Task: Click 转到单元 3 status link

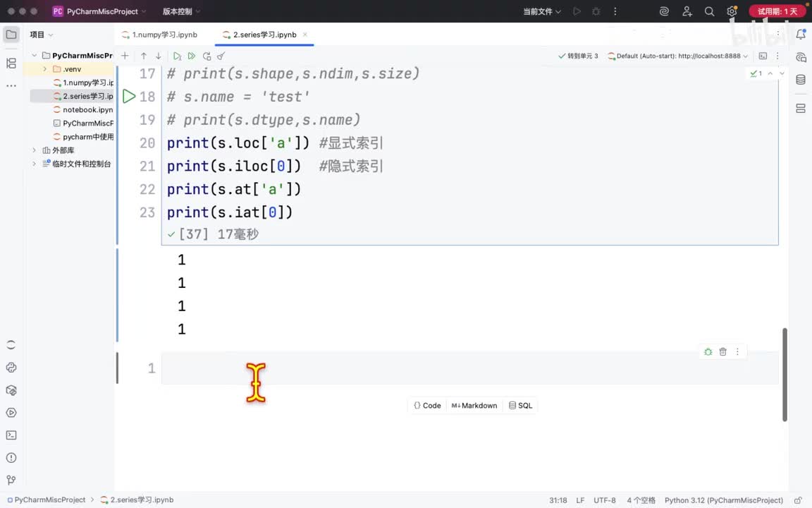Action: coord(578,56)
